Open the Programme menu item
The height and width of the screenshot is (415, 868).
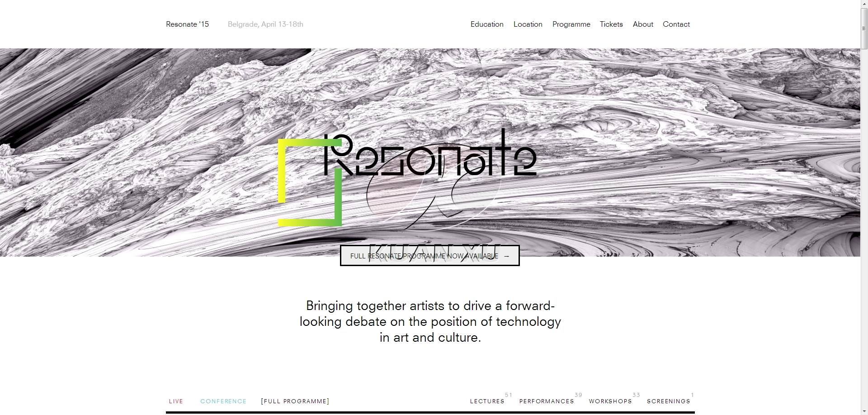coord(571,24)
